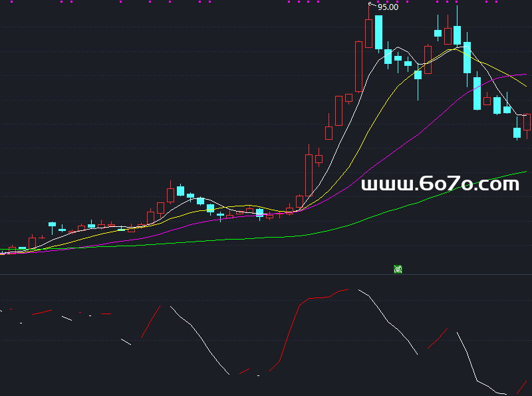The image size is (532, 396).
Task: Select the tall red candle left of the peak
Action: pos(359,66)
